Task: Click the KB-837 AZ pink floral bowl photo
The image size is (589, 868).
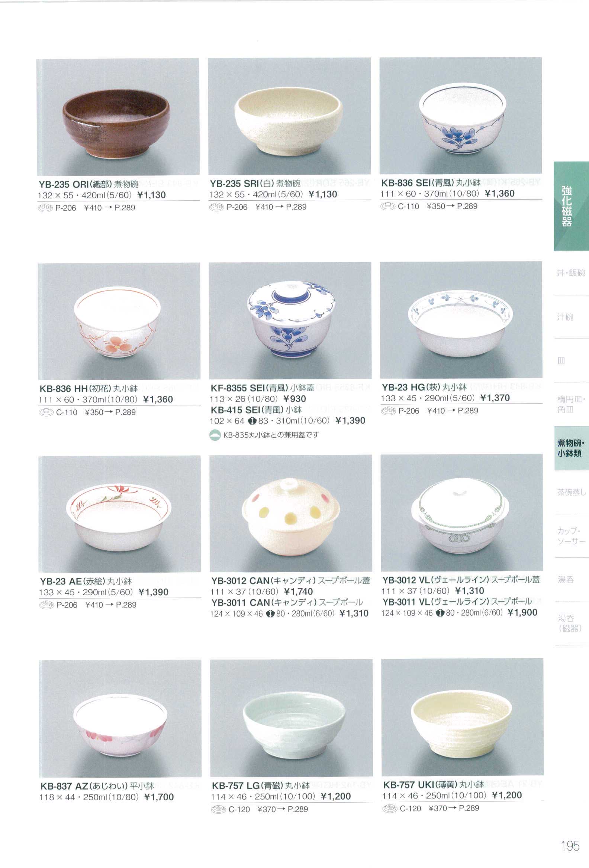Action: [120, 718]
